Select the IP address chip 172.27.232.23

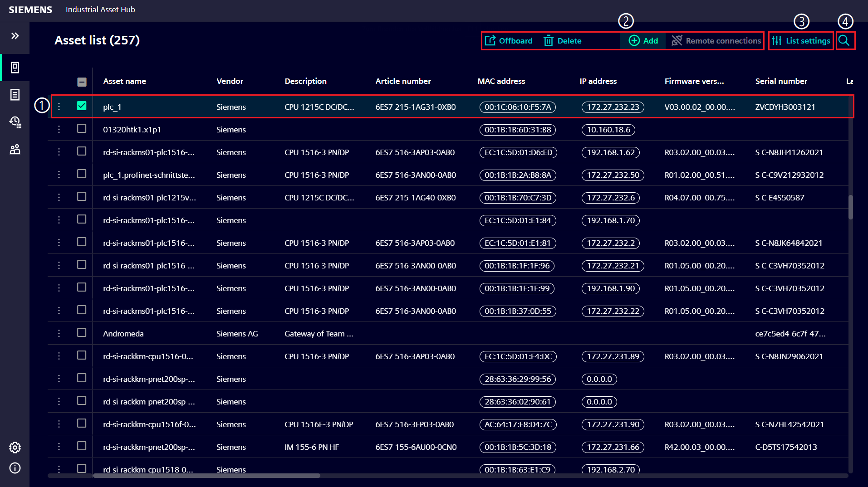pos(613,107)
